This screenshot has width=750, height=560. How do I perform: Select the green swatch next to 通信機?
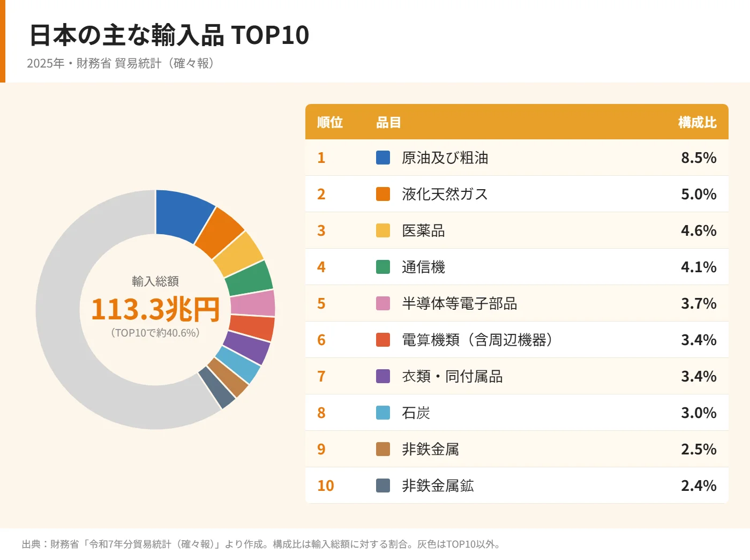click(383, 267)
